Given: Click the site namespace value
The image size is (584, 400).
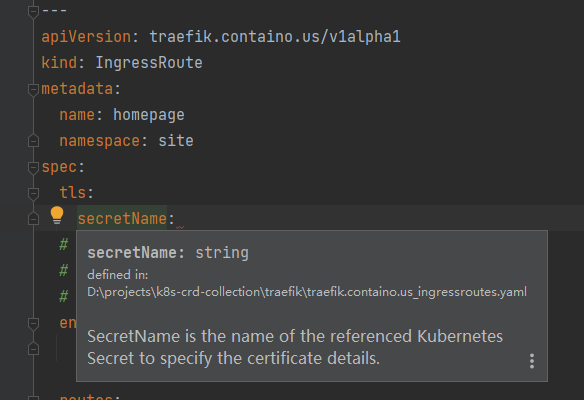Looking at the screenshot, I should point(176,141).
